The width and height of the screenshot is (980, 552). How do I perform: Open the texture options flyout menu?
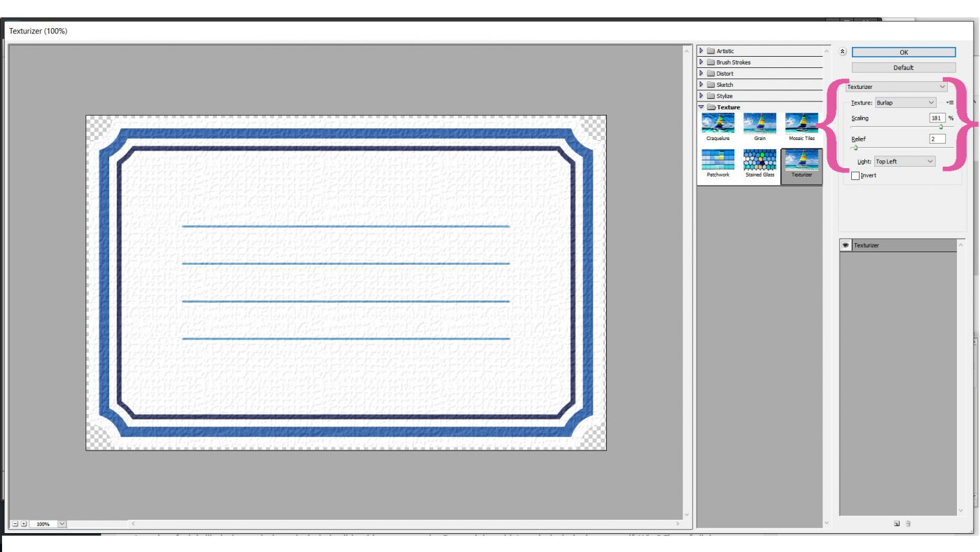click(950, 102)
